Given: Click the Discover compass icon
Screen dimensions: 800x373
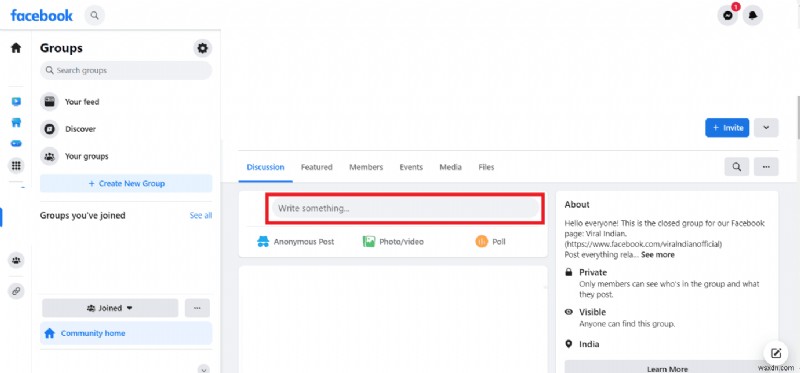Looking at the screenshot, I should click(49, 129).
